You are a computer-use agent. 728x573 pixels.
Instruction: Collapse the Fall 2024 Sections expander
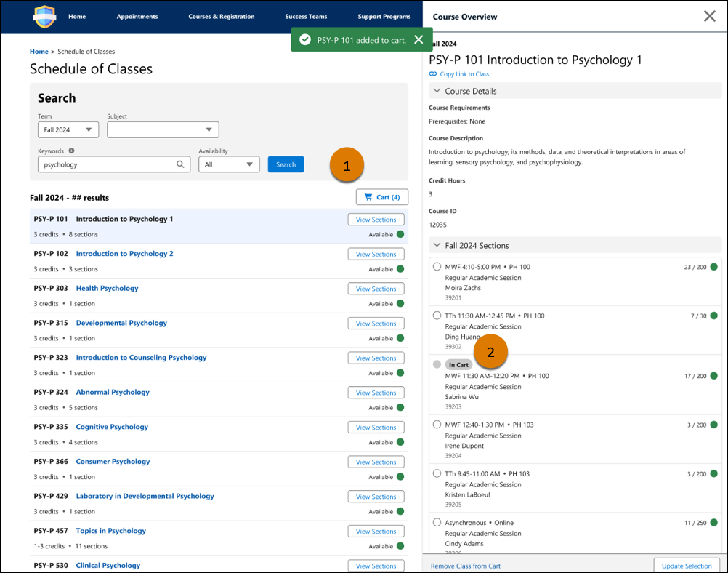click(575, 245)
